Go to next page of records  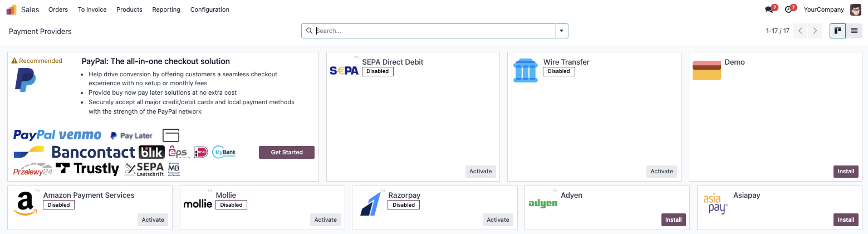(x=815, y=31)
